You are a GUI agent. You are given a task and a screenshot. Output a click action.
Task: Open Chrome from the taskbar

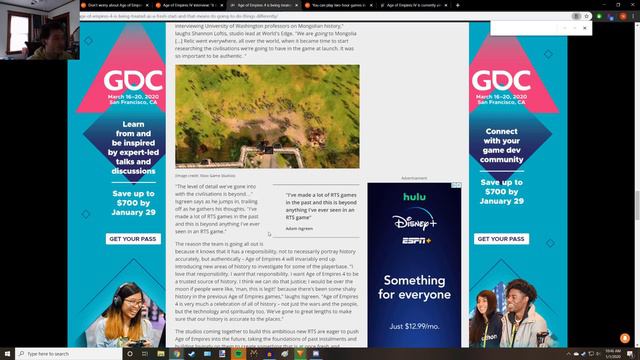pos(176,353)
